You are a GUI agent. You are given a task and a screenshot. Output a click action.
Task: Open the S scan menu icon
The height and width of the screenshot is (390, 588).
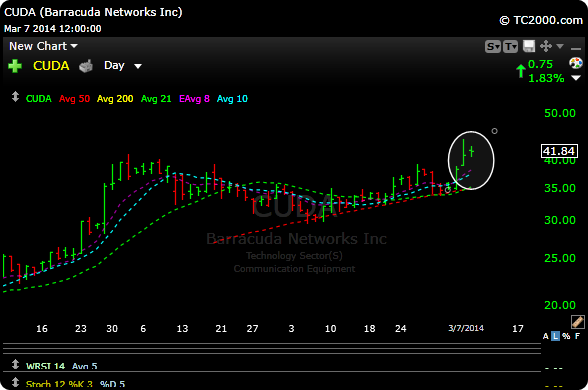pos(493,46)
